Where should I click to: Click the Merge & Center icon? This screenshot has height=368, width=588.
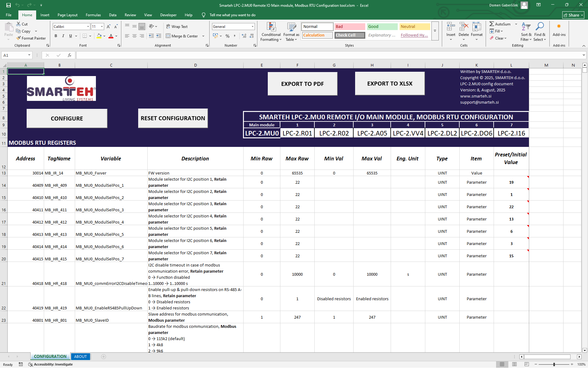pyautogui.click(x=168, y=36)
